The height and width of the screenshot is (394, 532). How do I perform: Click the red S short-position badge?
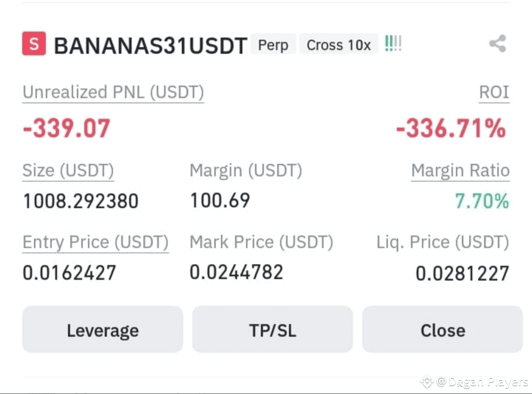pos(34,43)
